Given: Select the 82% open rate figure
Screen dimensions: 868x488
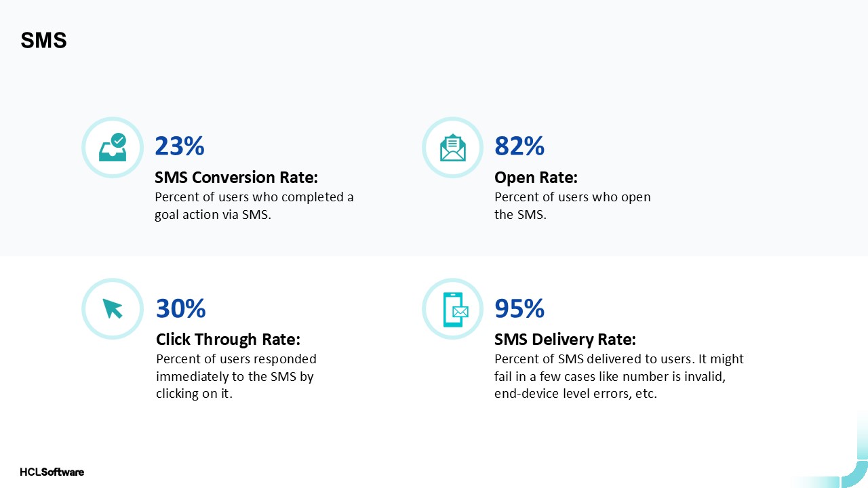Looking at the screenshot, I should pyautogui.click(x=519, y=146).
